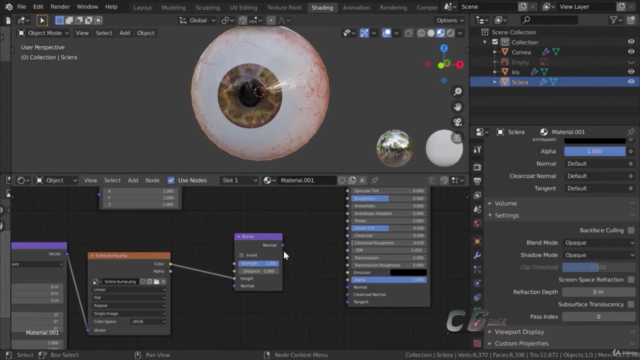The image size is (640, 360).
Task: Toggle viewport overlays icon
Action: [387, 33]
